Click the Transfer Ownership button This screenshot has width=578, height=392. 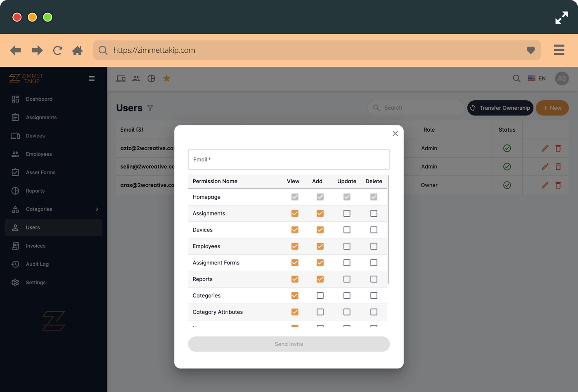point(500,108)
